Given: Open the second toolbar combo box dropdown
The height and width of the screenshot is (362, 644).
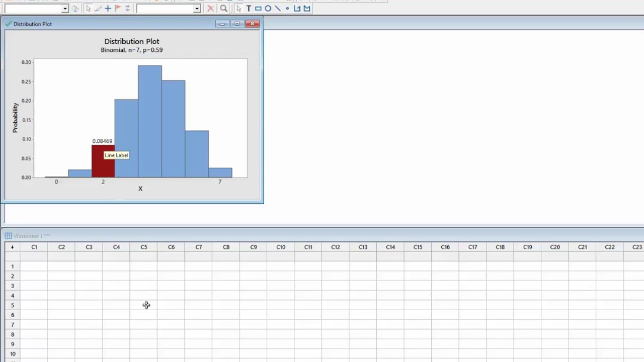Looking at the screenshot, I should point(197,9).
